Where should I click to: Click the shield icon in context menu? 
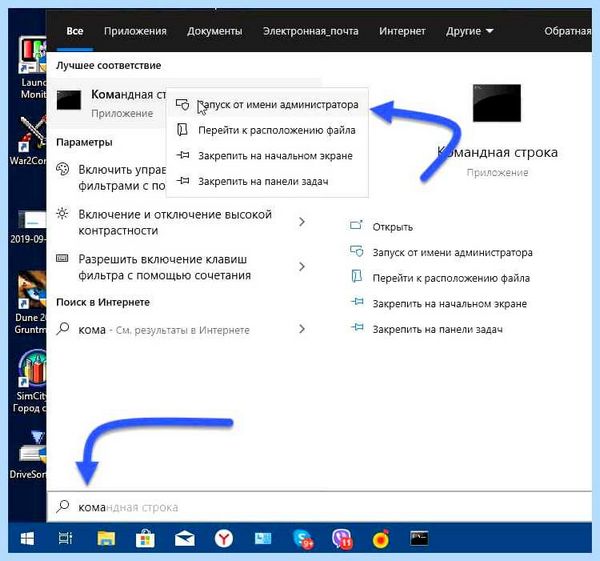(x=183, y=104)
